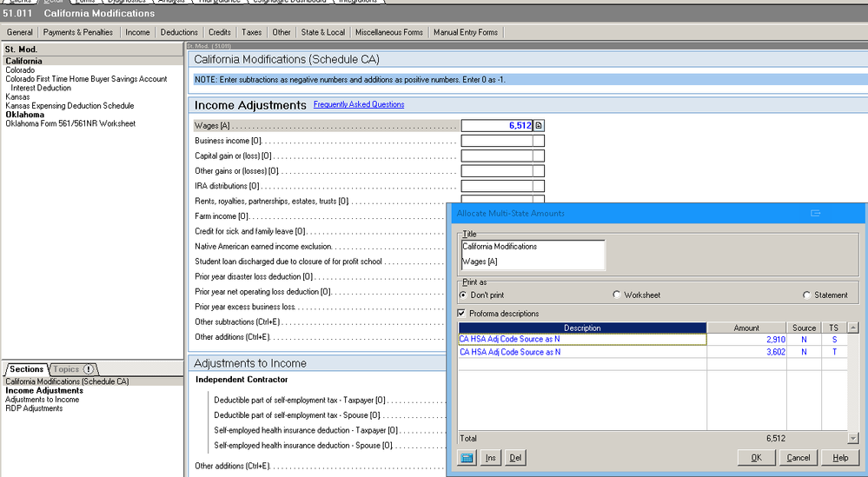868x477 pixels.
Task: Open the Credits tab
Action: (219, 32)
